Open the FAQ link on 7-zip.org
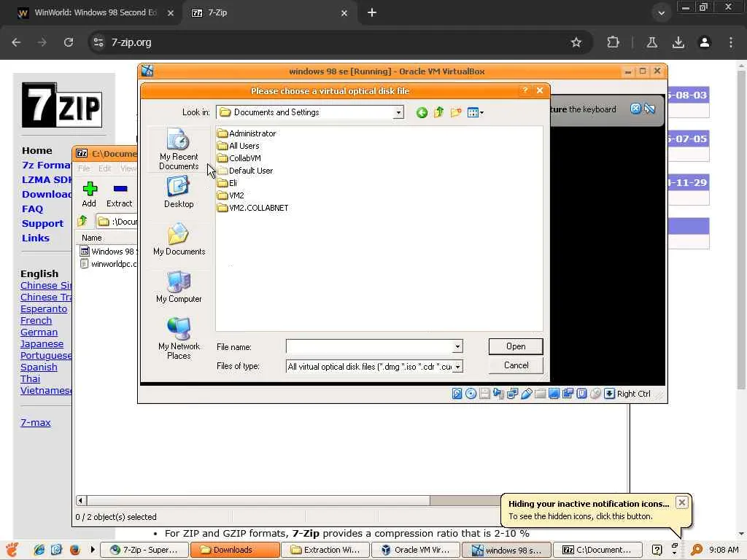 point(32,209)
